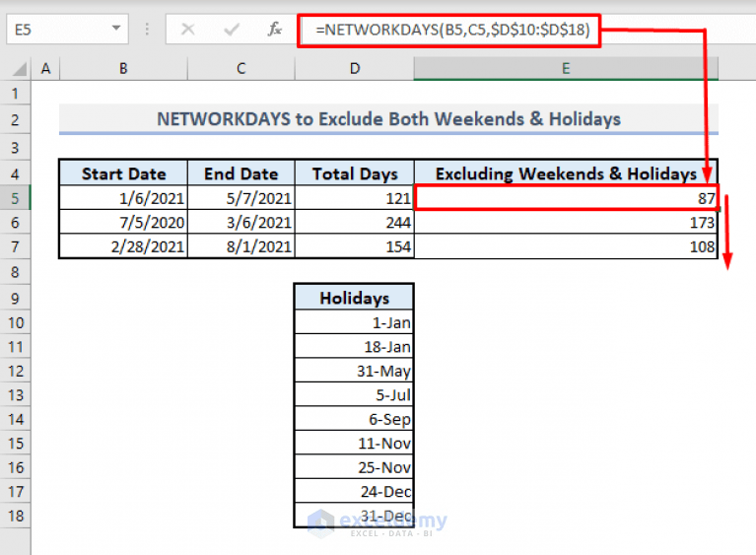
Task: Select row 17 header
Action: [15, 491]
